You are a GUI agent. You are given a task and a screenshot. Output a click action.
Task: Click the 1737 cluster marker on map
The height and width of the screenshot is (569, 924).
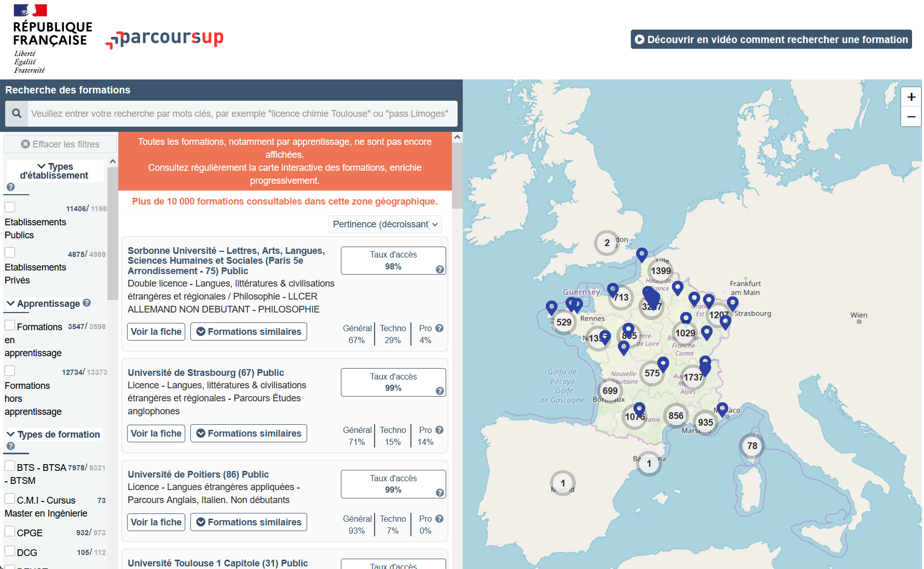(693, 377)
